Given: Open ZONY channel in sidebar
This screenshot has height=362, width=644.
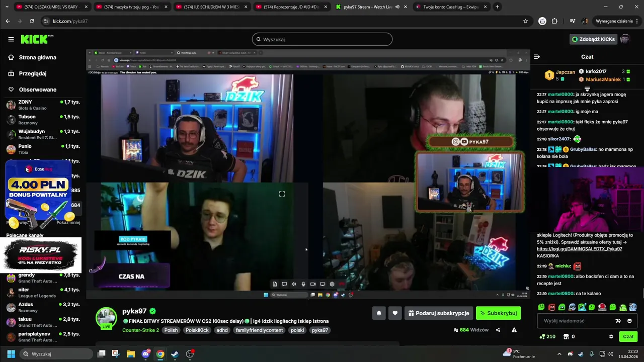Looking at the screenshot, I should click(x=43, y=105).
